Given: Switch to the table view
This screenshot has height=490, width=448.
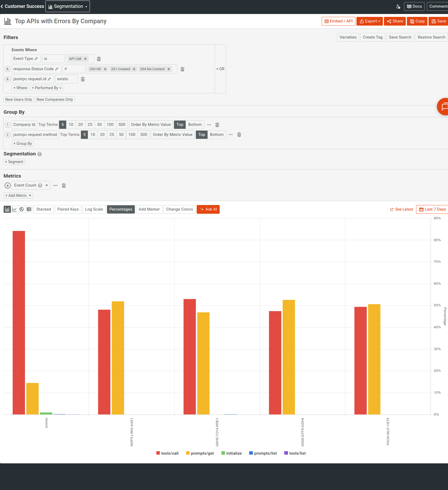Looking at the screenshot, I should [x=29, y=209].
